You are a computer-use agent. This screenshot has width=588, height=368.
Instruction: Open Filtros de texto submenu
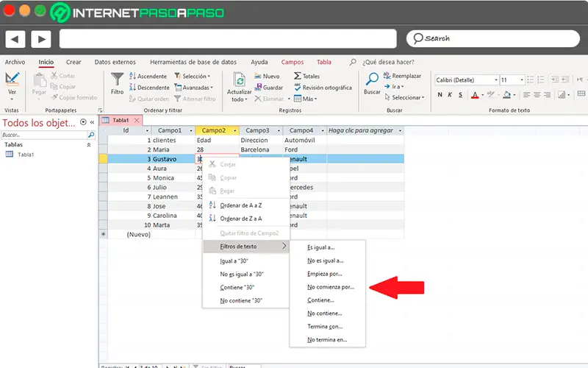(245, 247)
